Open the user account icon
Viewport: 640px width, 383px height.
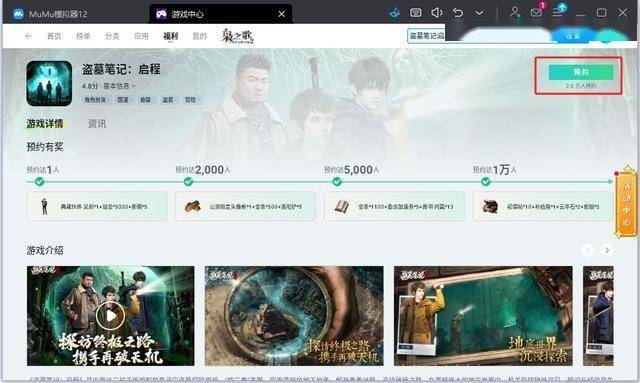pyautogui.click(x=515, y=13)
